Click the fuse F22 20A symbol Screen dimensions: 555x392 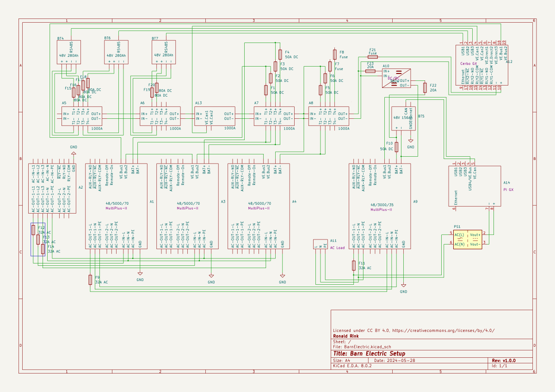[x=424, y=88]
